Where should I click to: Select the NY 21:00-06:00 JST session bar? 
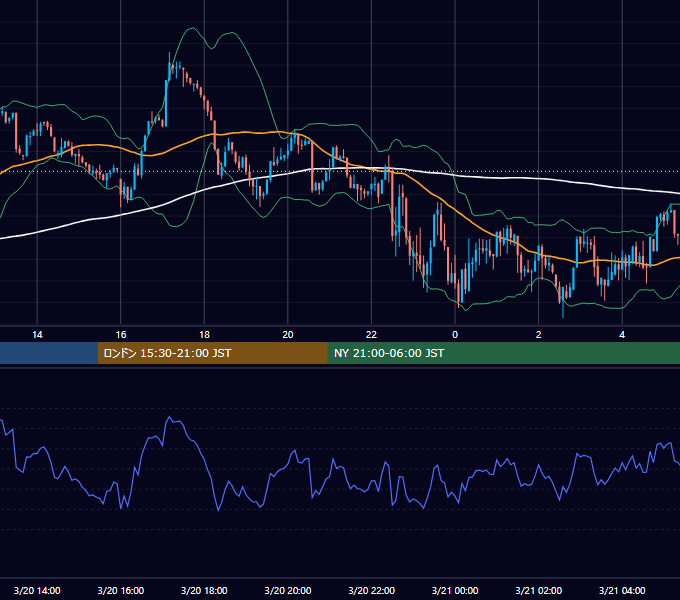[x=503, y=353]
